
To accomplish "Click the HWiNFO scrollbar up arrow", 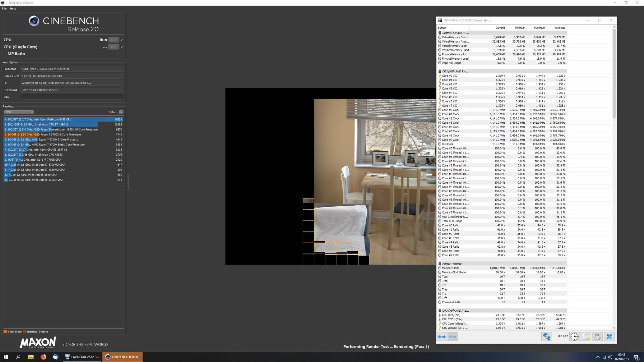I will tap(614, 27).
